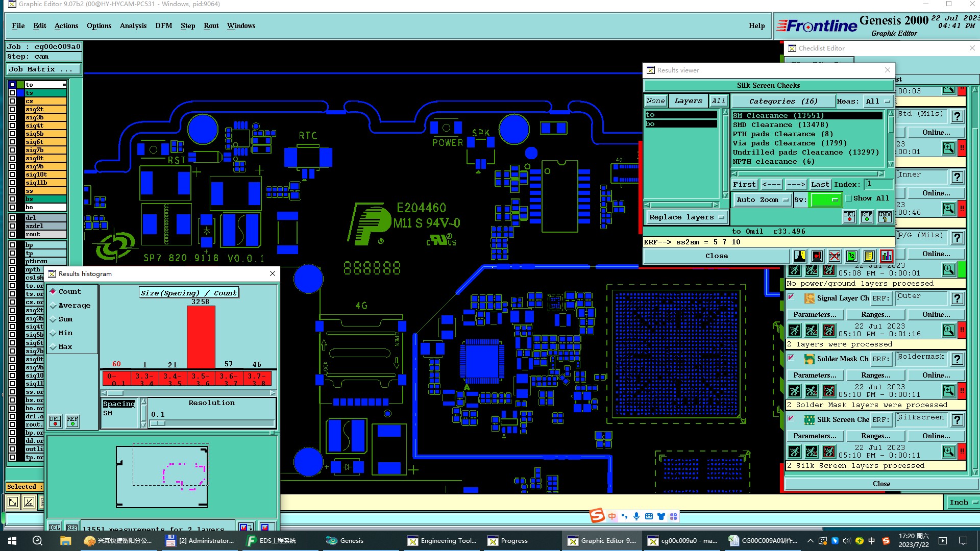Expand the Replace layers dropdown
980x551 pixels.
(x=687, y=217)
